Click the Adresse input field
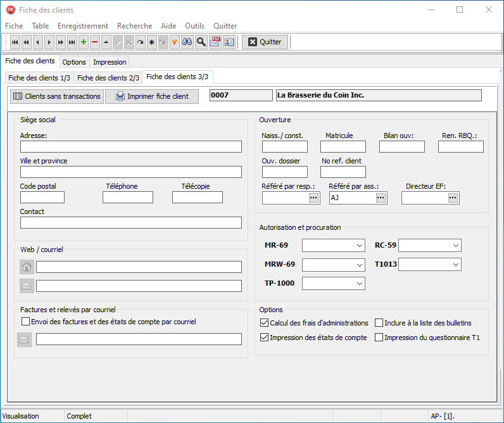Viewport: 504px width, 423px height. 131,146
